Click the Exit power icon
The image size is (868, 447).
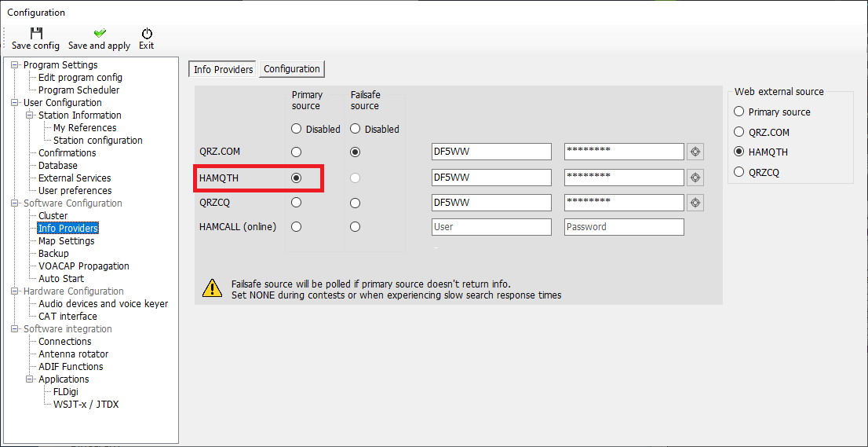(147, 33)
